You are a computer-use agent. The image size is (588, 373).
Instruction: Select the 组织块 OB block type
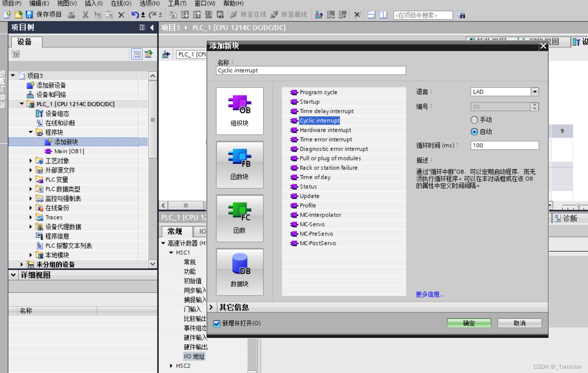pyautogui.click(x=240, y=111)
